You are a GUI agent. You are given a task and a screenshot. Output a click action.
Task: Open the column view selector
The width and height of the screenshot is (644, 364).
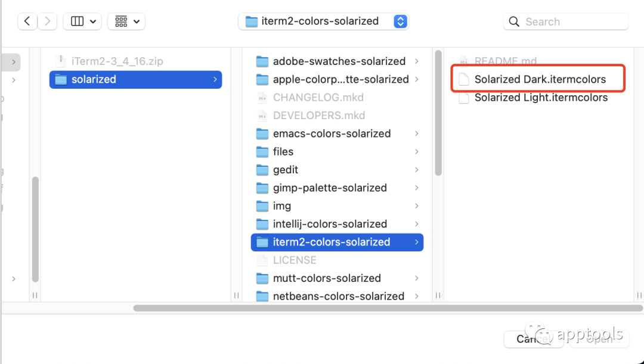[82, 21]
